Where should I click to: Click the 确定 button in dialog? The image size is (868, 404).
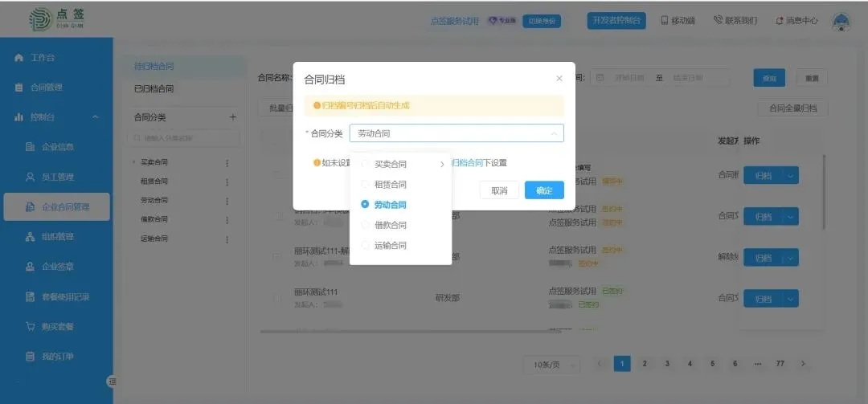pos(544,190)
